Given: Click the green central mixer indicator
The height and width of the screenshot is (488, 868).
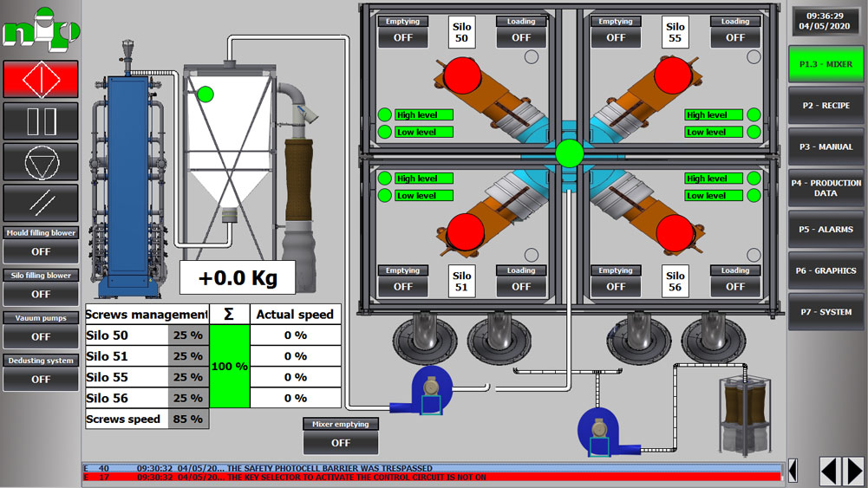Looking at the screenshot, I should click(570, 153).
